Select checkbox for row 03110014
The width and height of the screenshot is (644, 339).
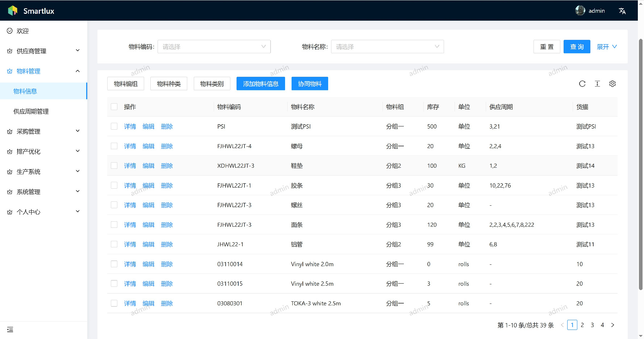coord(114,264)
